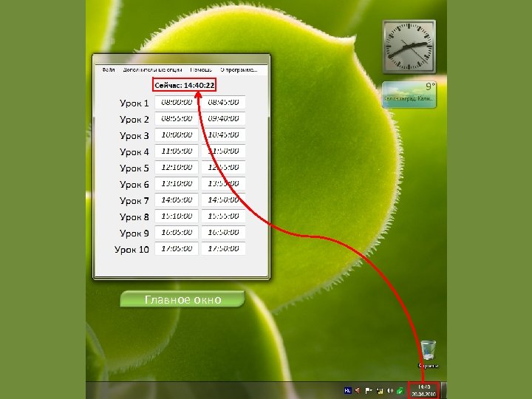Viewport: 532px width, 399px height.
Task: Open the Файл menu
Action: coord(108,69)
